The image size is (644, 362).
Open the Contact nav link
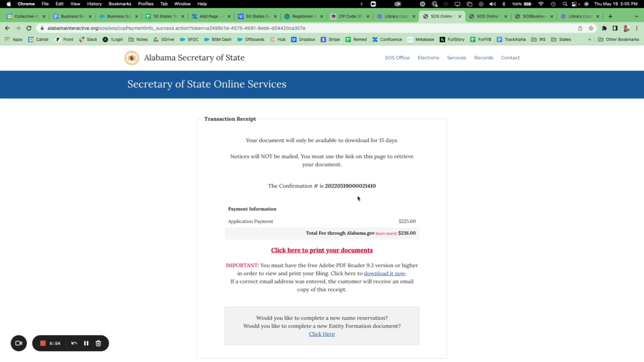click(510, 58)
